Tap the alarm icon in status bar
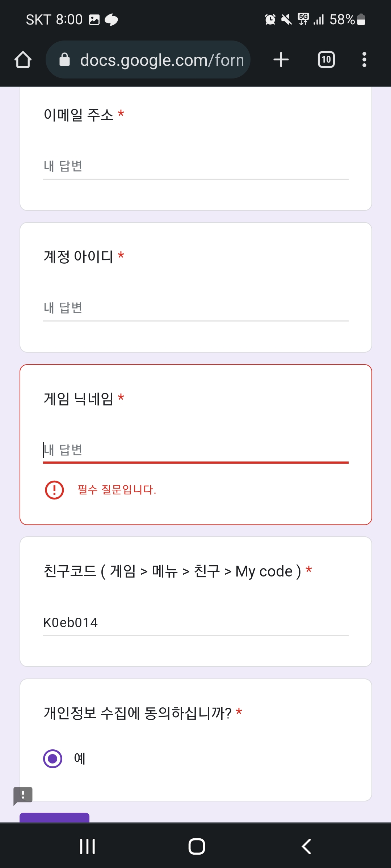The height and width of the screenshot is (868, 391). [x=270, y=20]
